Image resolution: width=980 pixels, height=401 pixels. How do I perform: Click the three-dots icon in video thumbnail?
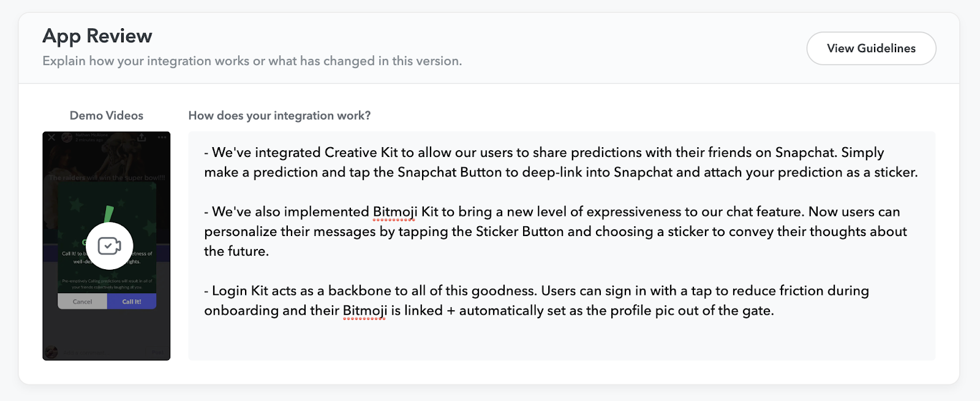click(x=162, y=137)
